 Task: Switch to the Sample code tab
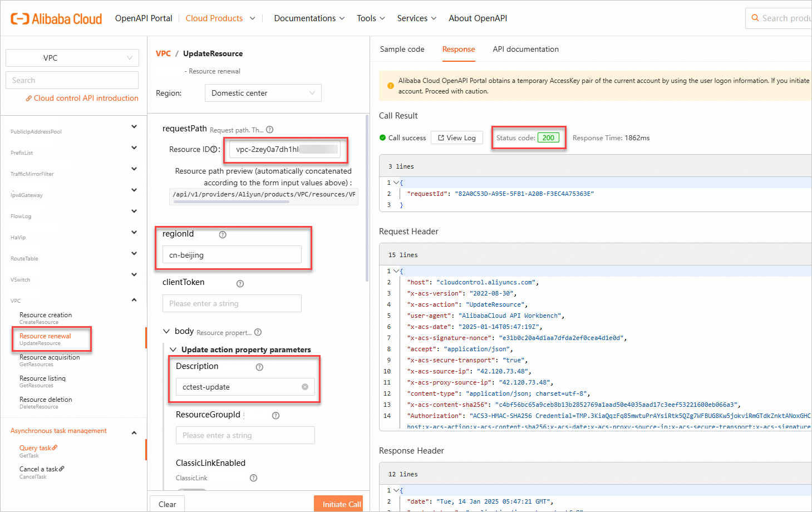pos(402,49)
